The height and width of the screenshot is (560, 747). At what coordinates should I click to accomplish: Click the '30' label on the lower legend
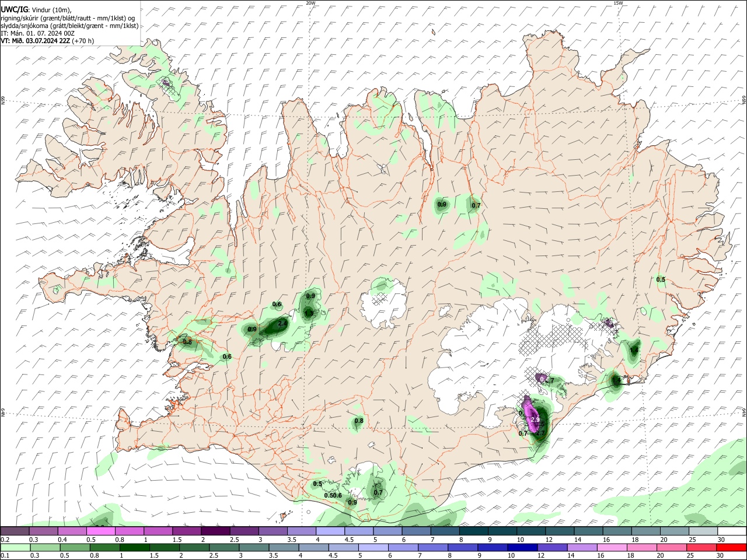[x=721, y=556]
